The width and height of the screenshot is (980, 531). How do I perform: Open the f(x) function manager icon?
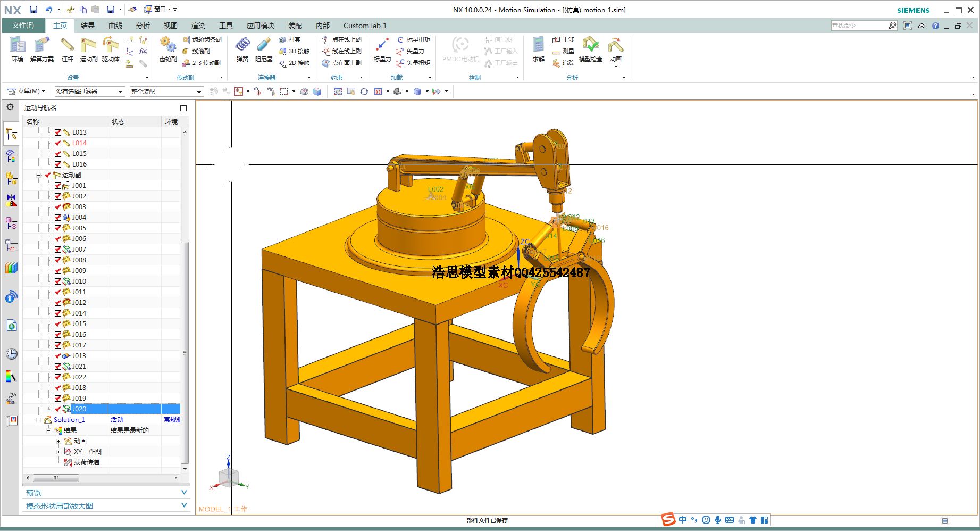[x=143, y=51]
